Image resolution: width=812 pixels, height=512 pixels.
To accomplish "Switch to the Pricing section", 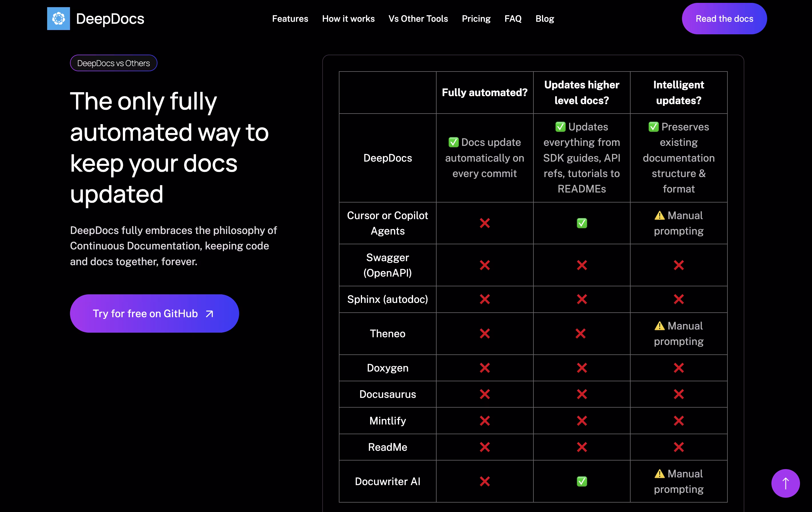I will pyautogui.click(x=476, y=19).
